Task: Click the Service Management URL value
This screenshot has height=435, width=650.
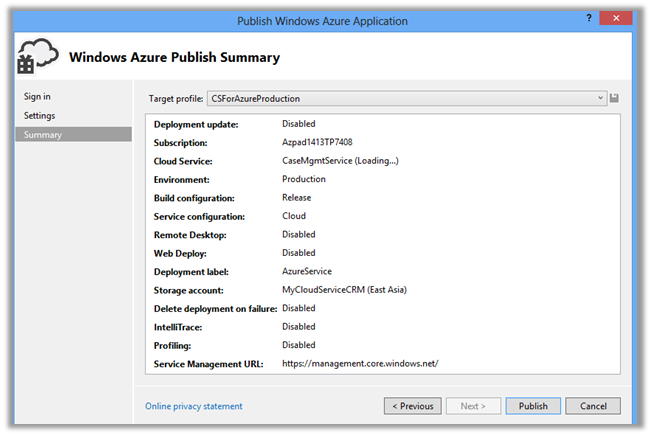Action: (x=360, y=363)
